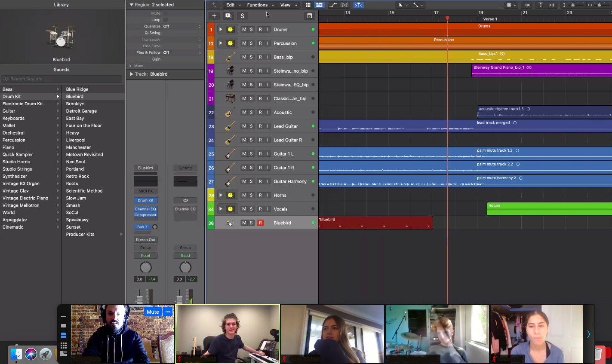Toggle the Flex show/hide icon
Image resolution: width=612 pixels, height=364 pixels.
pos(344,5)
